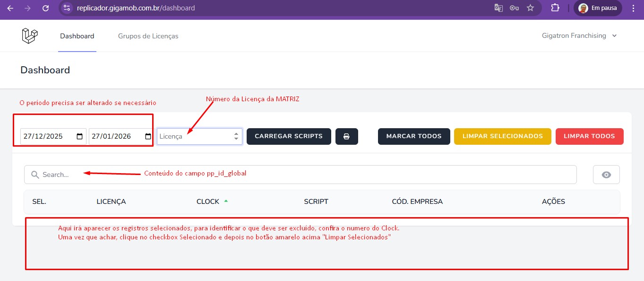
Task: Open calendar picker on start date 27/12/2025
Action: (79, 136)
